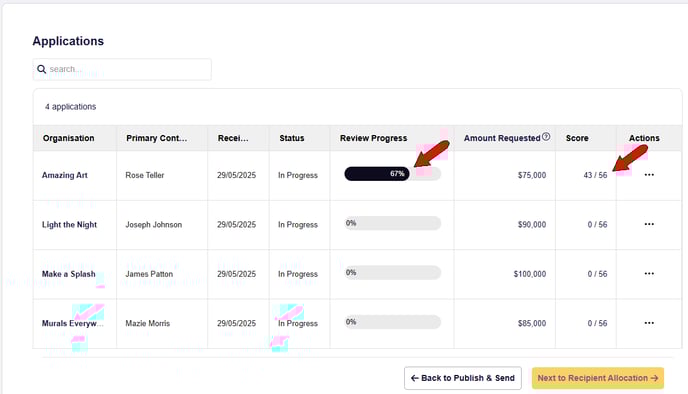Open actions menu for Light the Night
The image size is (688, 394).
pyautogui.click(x=649, y=224)
